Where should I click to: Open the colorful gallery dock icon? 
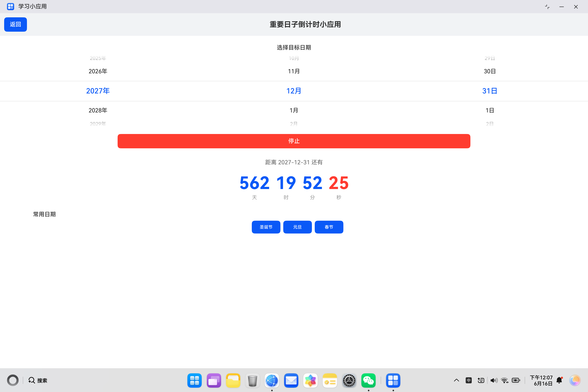pos(311,380)
